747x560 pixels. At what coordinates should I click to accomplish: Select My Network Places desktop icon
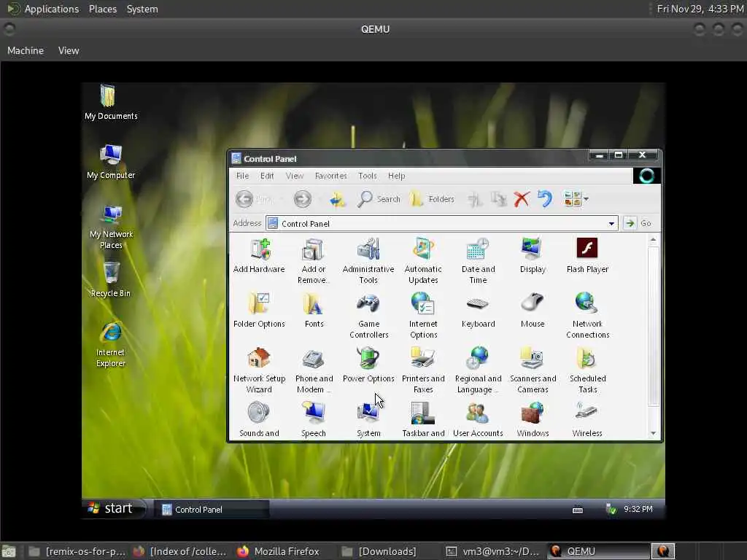coord(111,227)
